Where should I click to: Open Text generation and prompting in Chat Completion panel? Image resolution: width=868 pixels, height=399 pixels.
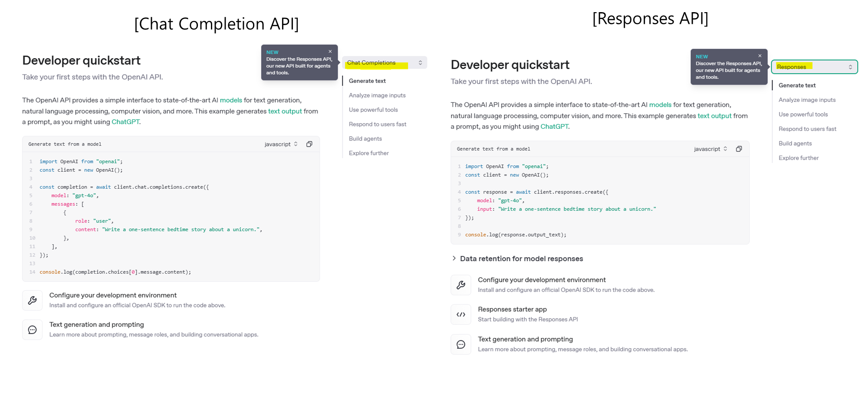point(96,324)
